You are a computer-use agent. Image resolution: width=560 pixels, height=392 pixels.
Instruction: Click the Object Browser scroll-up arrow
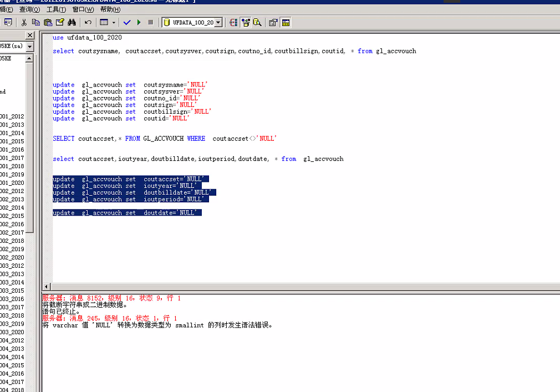[29, 58]
